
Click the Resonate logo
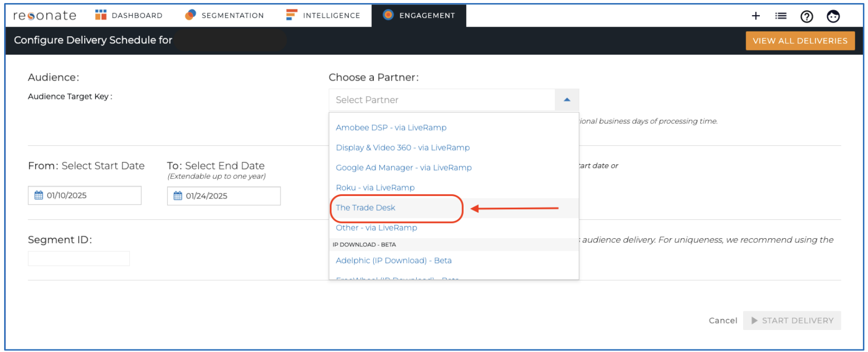point(45,16)
